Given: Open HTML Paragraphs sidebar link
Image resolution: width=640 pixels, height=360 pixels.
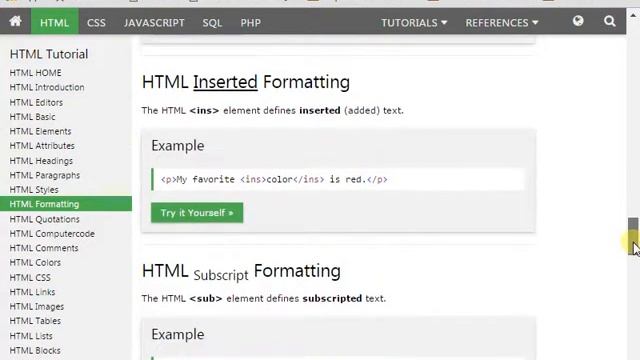Looking at the screenshot, I should [x=45, y=176].
